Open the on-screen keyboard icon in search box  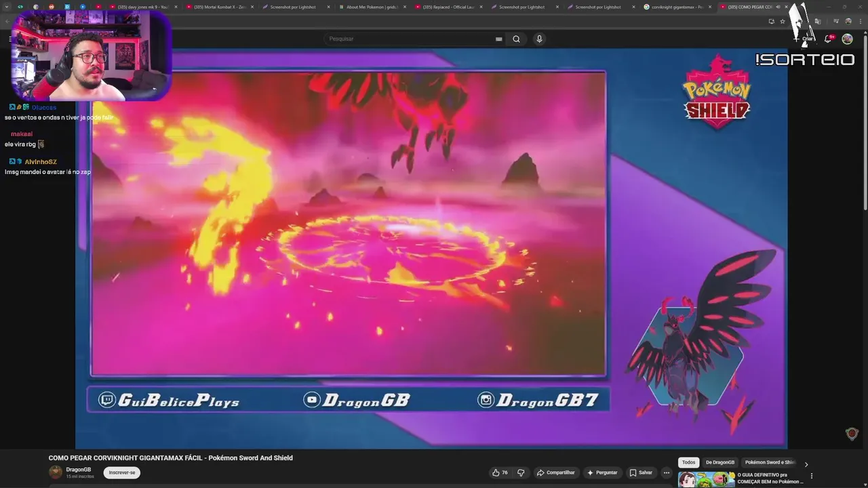tap(499, 39)
